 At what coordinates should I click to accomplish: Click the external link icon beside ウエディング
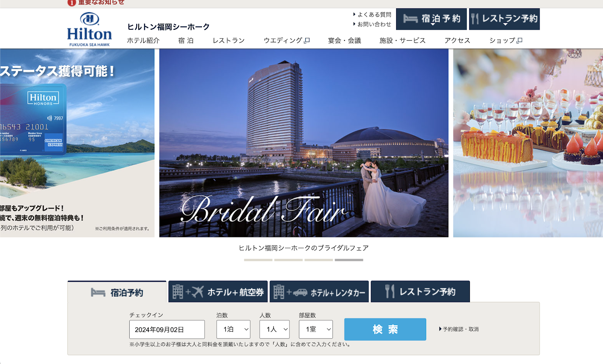[x=307, y=40]
